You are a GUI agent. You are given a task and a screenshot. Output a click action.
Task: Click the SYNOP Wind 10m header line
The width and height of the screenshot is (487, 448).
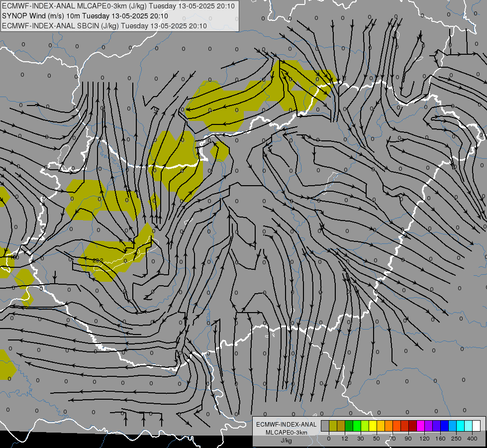pos(85,16)
